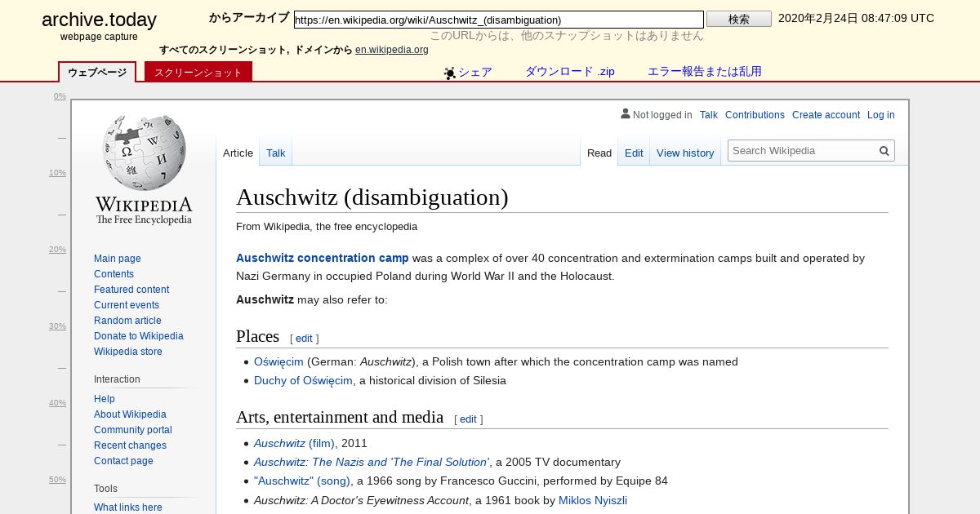Open Auschwitz (film) link
This screenshot has height=514, width=980.
point(294,444)
